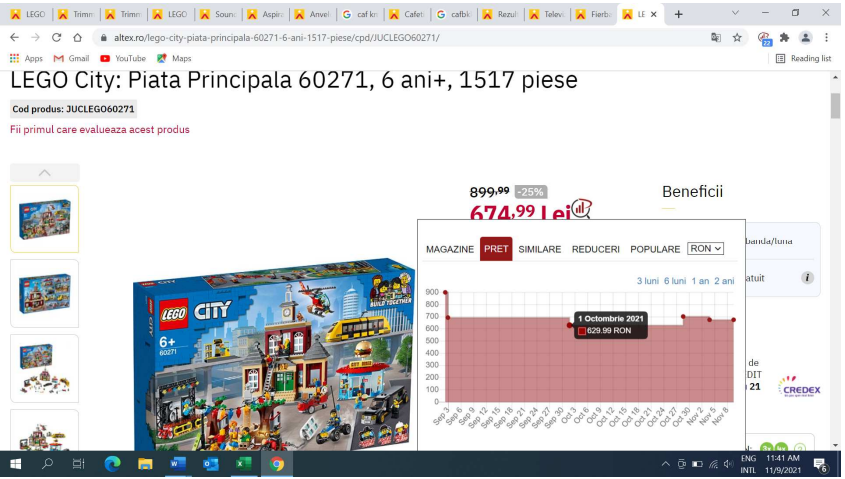Select the first LEGO product thumbnail
The image size is (845, 479).
click(x=45, y=219)
